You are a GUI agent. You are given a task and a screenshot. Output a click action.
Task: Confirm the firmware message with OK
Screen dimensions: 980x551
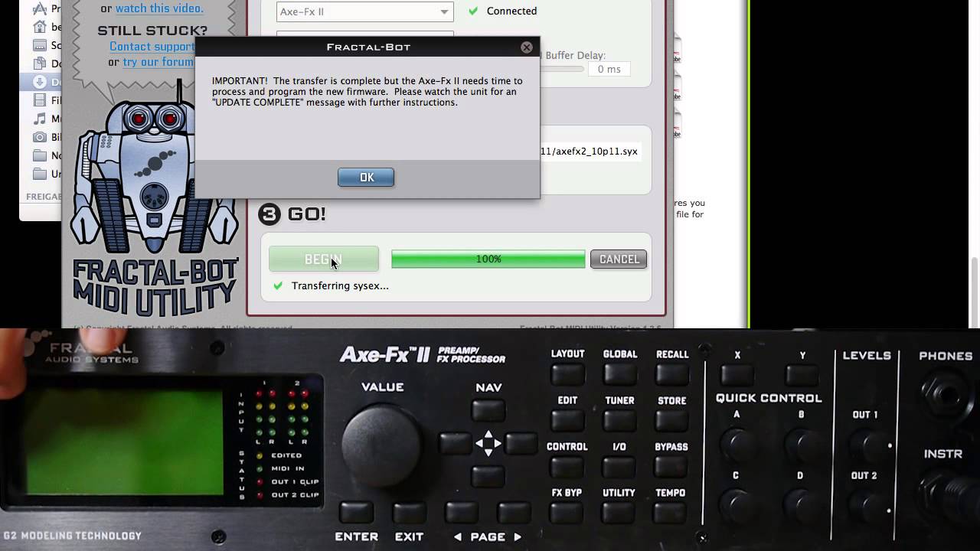pos(366,178)
